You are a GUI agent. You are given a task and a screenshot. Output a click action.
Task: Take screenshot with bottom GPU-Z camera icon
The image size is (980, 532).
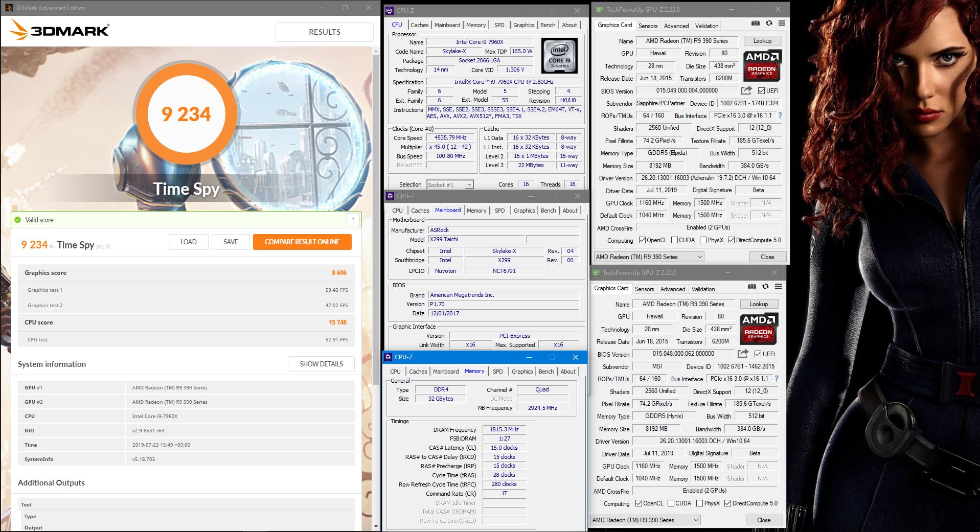point(751,287)
